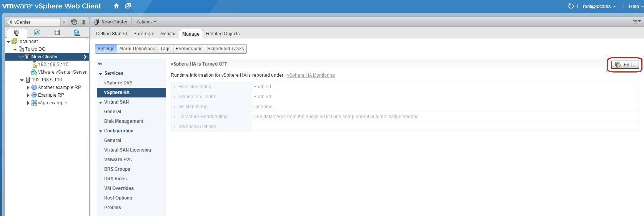Viewport: 644px width, 216px height.
Task: Open the vCenter Orchestrator icon beside home
Action: pos(128,6)
